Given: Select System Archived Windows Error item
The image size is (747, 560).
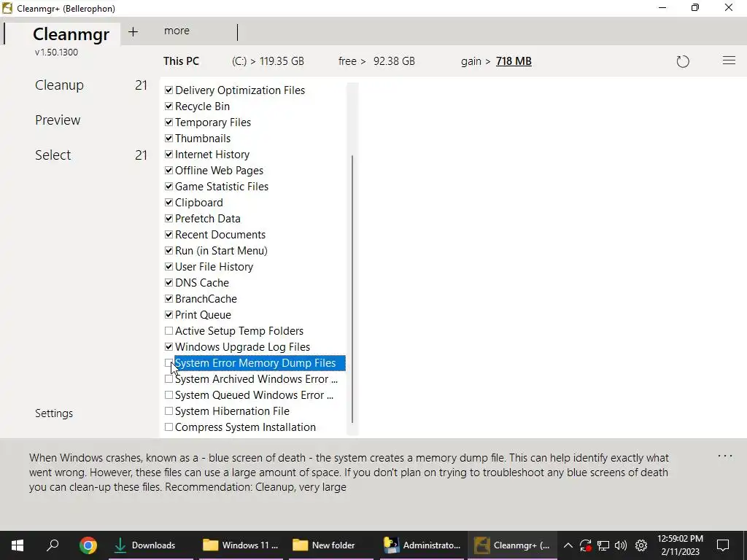Looking at the screenshot, I should click(256, 379).
